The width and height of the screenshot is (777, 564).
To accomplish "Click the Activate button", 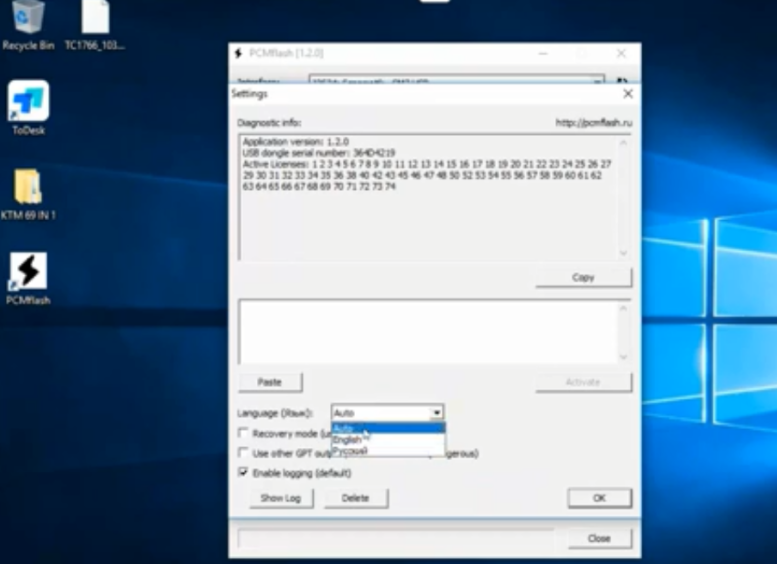I will (583, 382).
